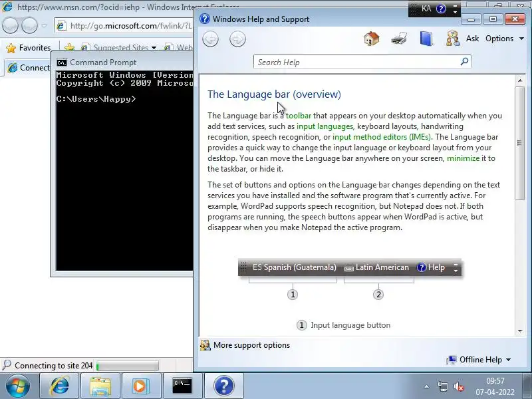Open Browse Help contents book icon
The height and width of the screenshot is (399, 532).
(x=426, y=39)
